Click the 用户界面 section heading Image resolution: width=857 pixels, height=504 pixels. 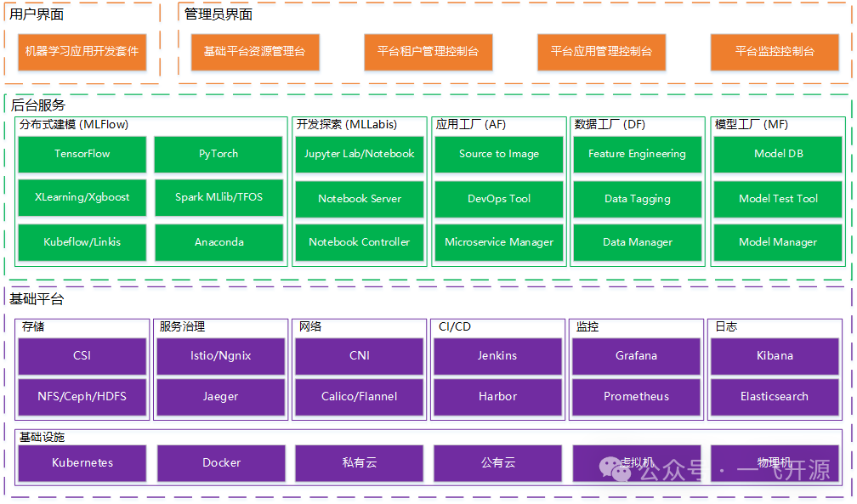(37, 14)
